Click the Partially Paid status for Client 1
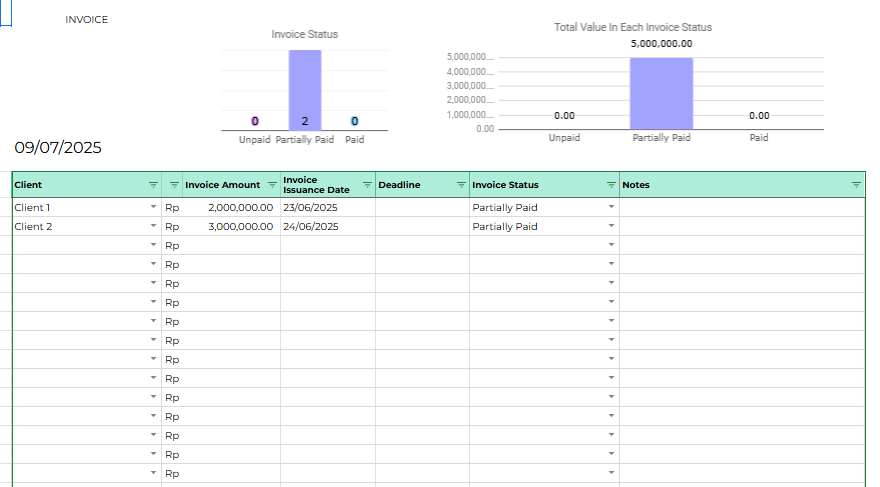The height and width of the screenshot is (487, 880). coord(505,208)
